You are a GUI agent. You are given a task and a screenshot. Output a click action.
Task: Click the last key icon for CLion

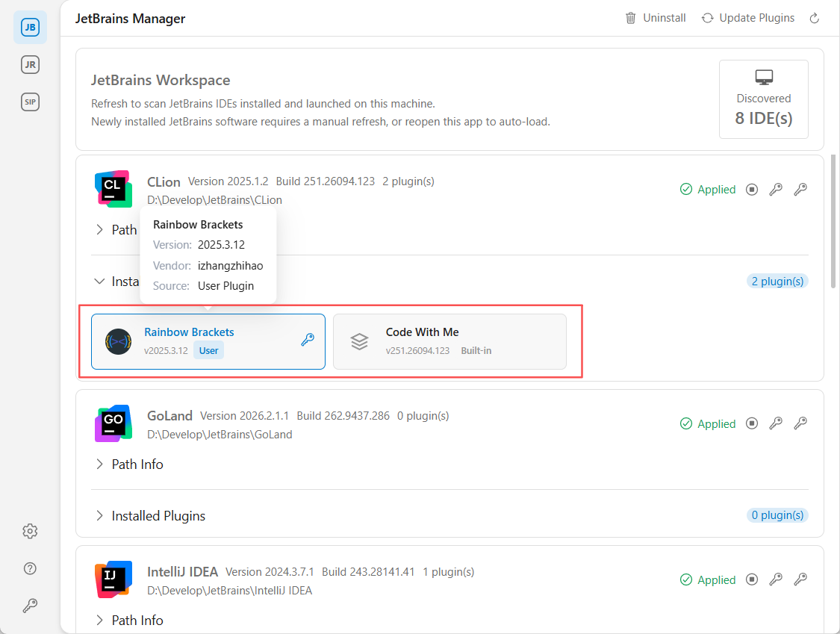click(800, 190)
